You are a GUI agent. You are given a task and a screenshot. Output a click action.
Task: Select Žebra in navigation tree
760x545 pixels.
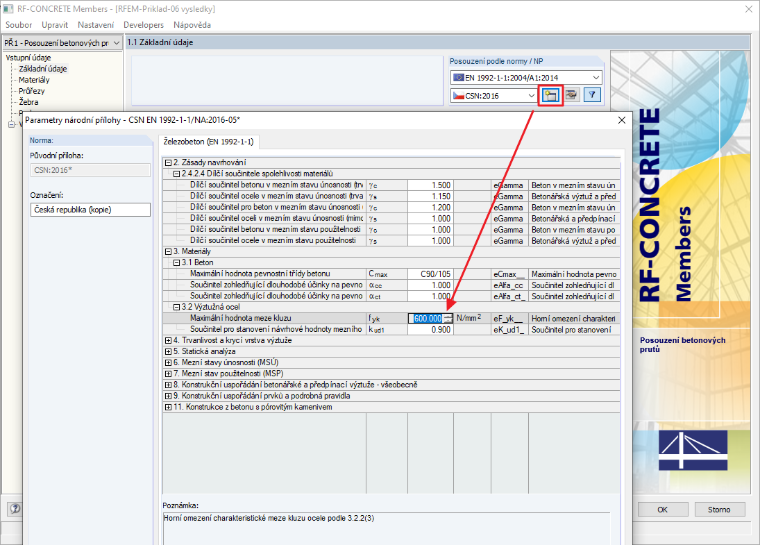28,102
